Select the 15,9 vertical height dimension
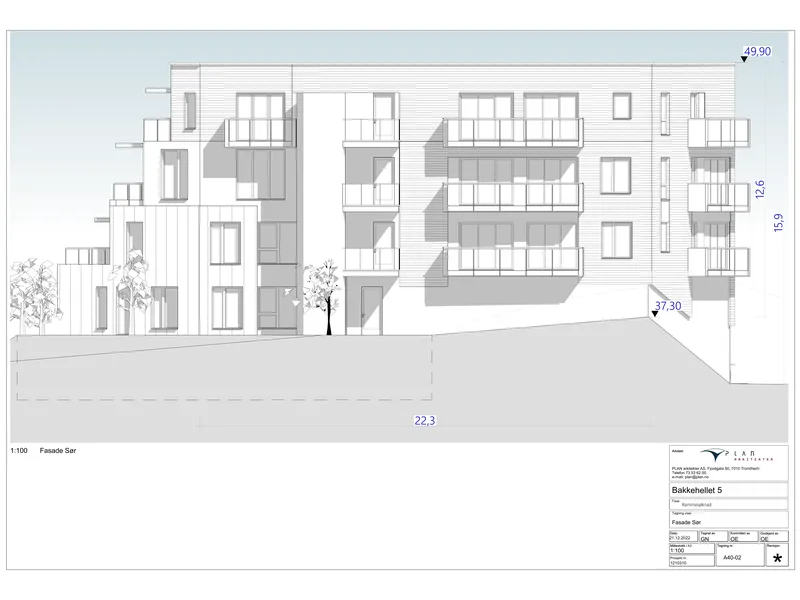Screen dimensions: 800x600 (x=778, y=223)
